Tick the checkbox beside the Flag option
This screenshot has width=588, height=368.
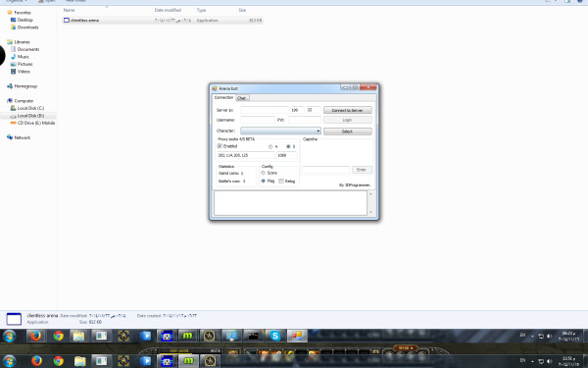pos(281,181)
